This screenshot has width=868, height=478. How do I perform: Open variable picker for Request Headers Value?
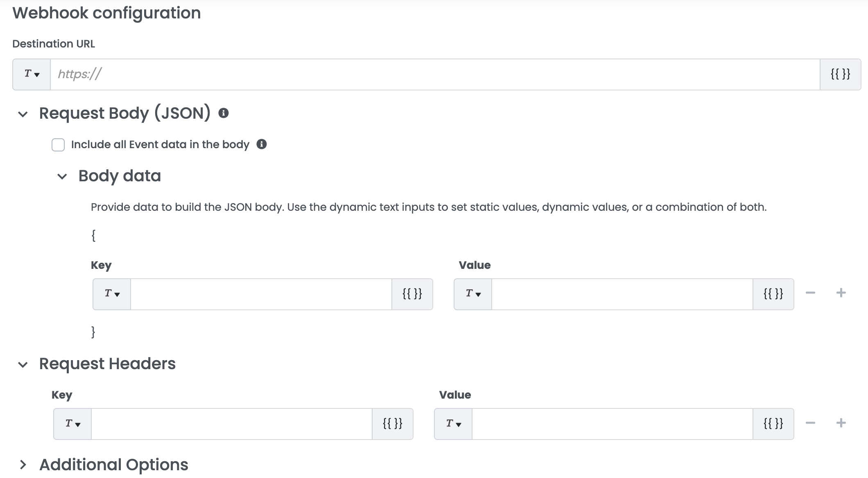(x=773, y=424)
